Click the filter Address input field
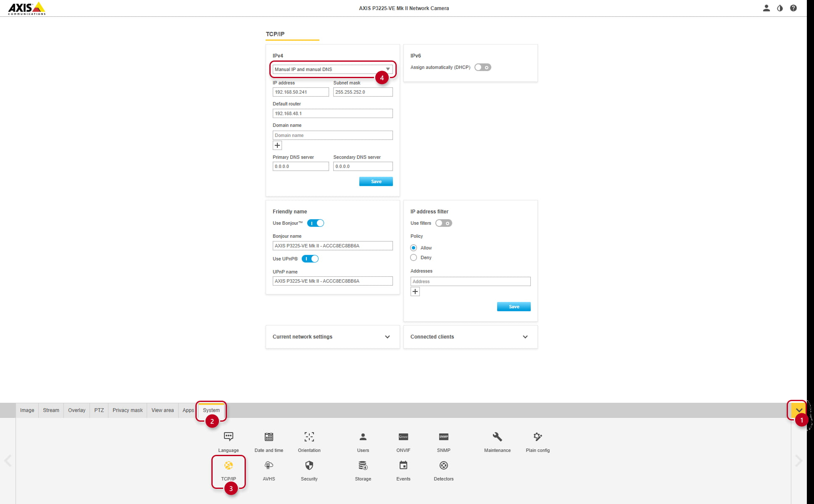814x504 pixels. (x=471, y=281)
